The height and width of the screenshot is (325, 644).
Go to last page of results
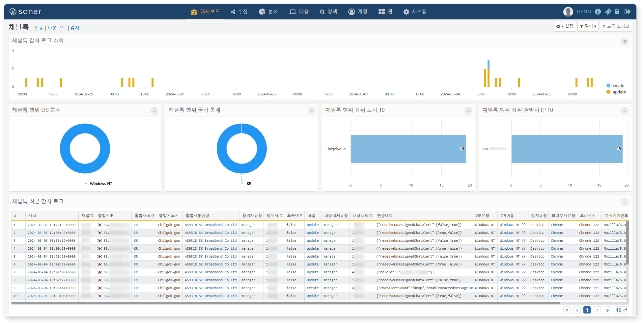pyautogui.click(x=607, y=310)
